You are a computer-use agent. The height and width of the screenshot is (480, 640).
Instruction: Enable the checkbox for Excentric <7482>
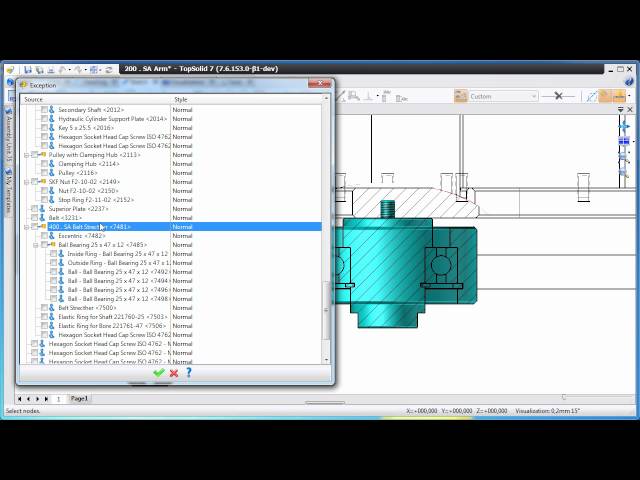click(44, 236)
